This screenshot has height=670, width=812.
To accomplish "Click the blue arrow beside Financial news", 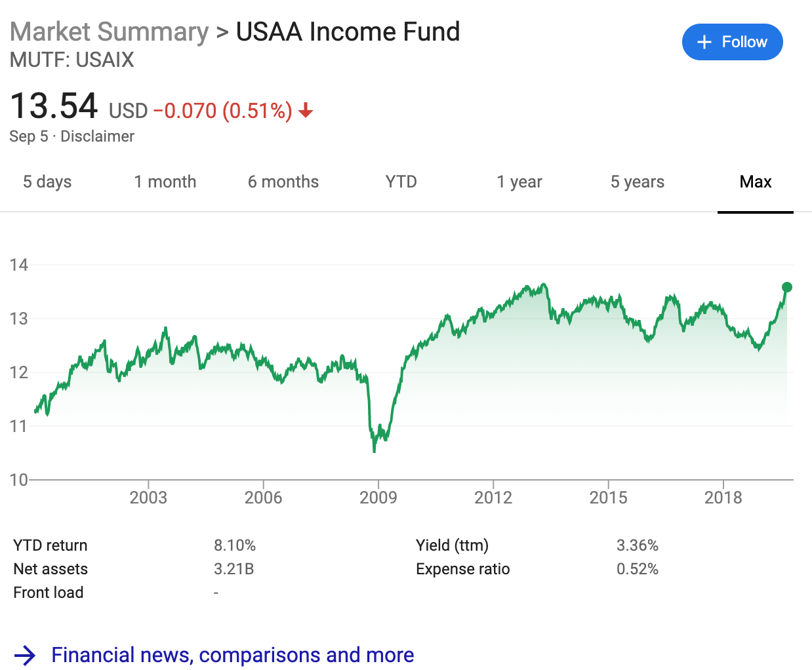I will tap(25, 655).
